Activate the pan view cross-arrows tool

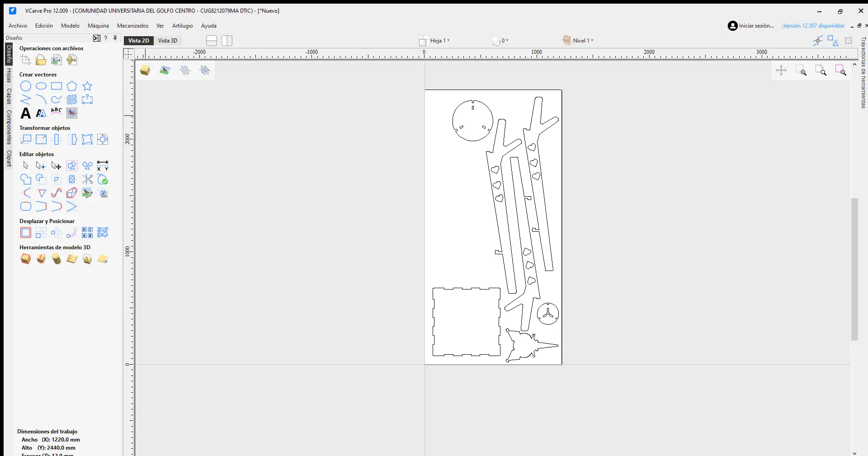tap(781, 70)
